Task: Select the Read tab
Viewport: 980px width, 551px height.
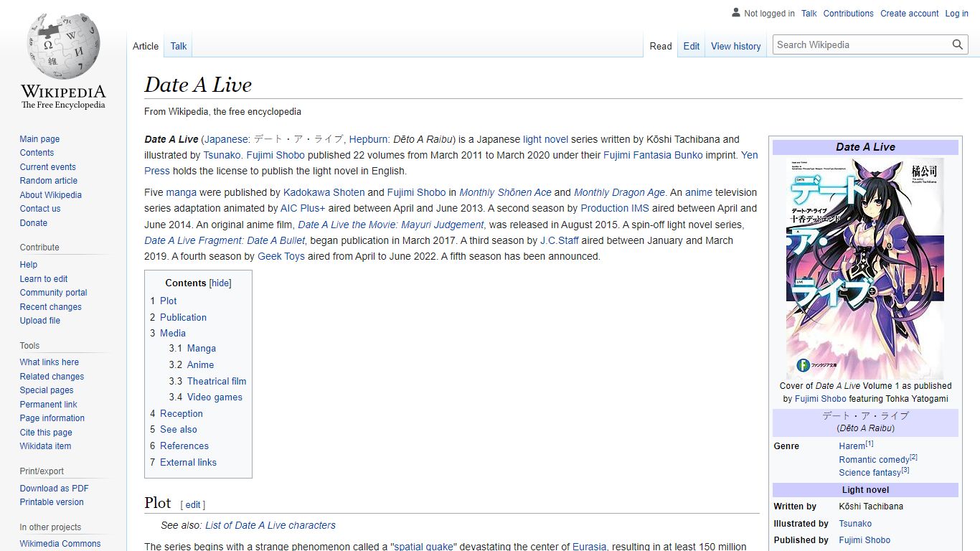Action: 661,46
